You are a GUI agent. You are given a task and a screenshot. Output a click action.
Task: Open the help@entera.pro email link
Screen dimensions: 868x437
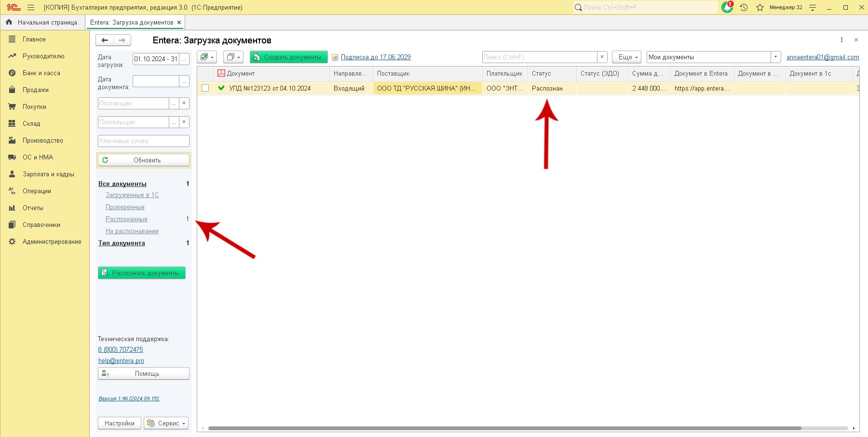pos(121,360)
